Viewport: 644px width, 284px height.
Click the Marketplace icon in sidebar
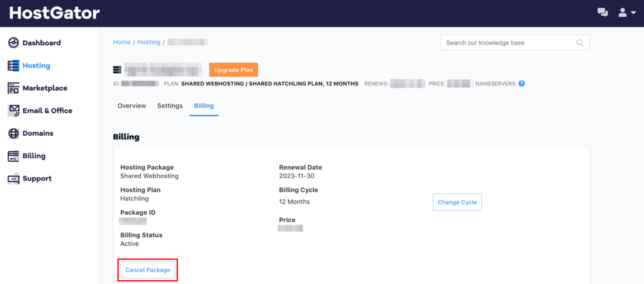click(x=13, y=88)
